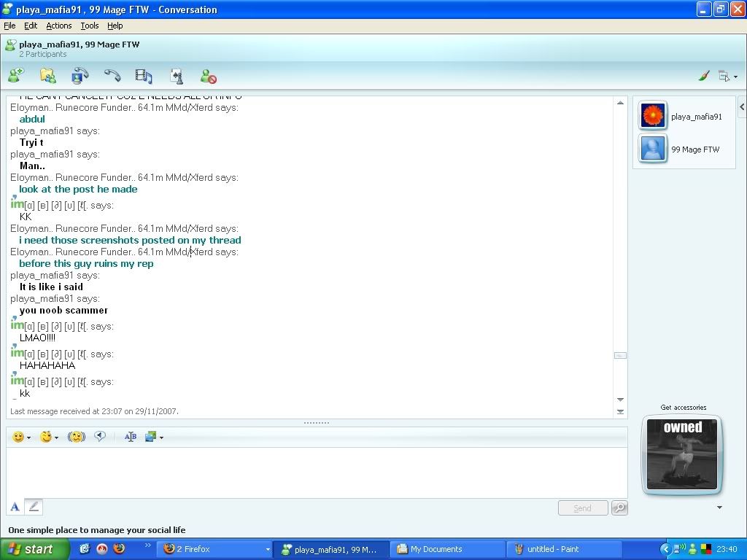
Task: Launch games using the playing card icon
Action: click(x=176, y=76)
